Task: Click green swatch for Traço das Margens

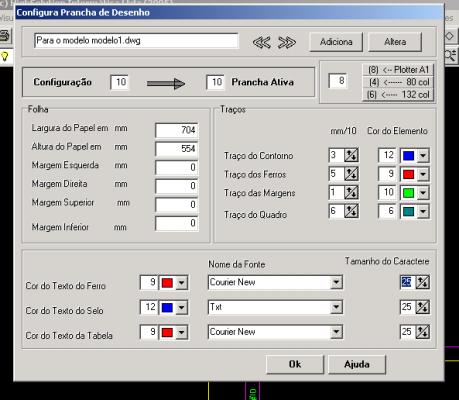Action: (408, 193)
